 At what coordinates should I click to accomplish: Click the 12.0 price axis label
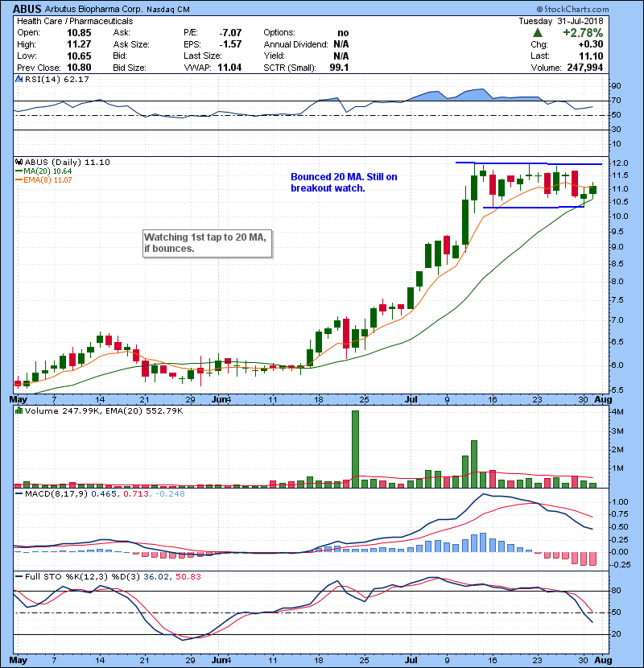tap(620, 163)
